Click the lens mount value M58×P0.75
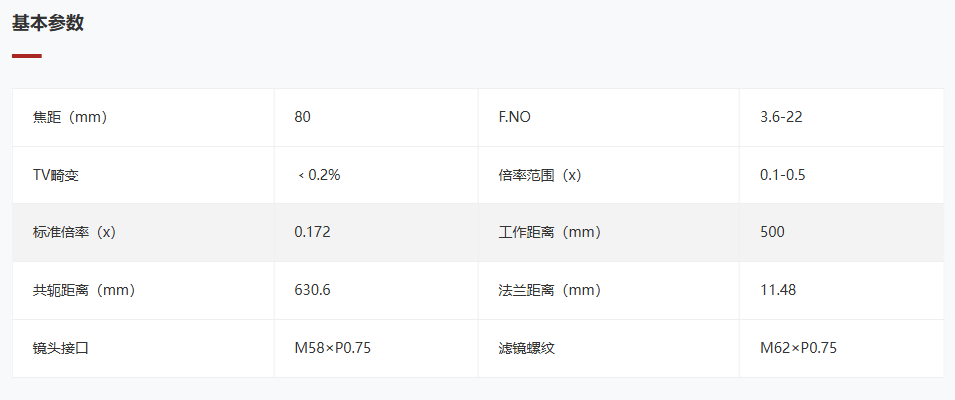 [333, 348]
